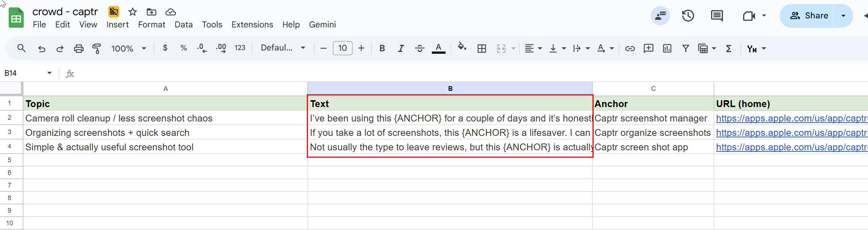Expand the name box dropdown arrow
Viewport: 868px width, 230px height.
49,73
